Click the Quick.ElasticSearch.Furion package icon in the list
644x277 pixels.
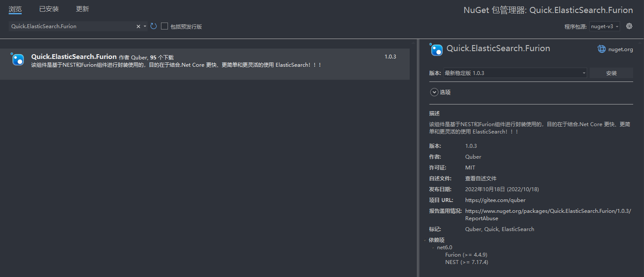(17, 59)
